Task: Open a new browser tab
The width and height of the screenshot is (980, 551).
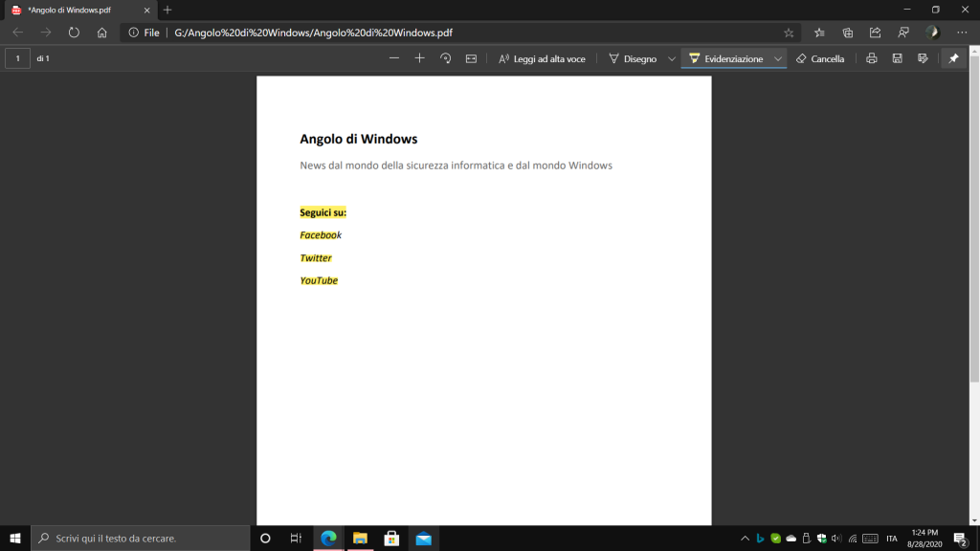Action: [x=167, y=10]
